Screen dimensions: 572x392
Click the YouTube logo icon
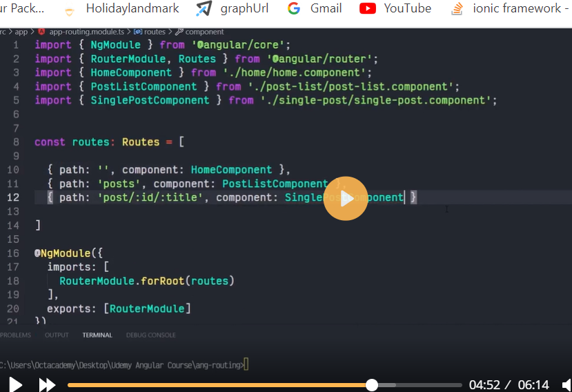(368, 8)
